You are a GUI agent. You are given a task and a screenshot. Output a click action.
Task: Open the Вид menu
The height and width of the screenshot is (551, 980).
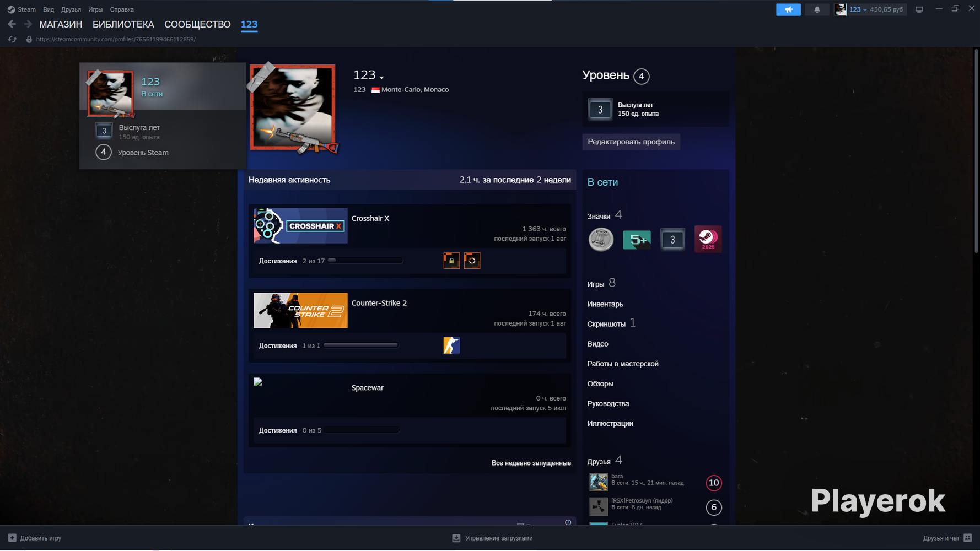[49, 9]
